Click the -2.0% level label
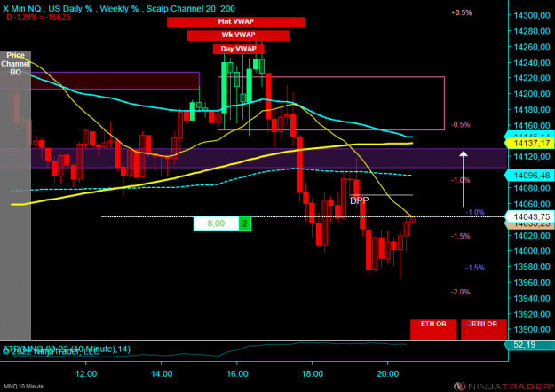Viewport: 555px width, 392px height. [x=461, y=292]
